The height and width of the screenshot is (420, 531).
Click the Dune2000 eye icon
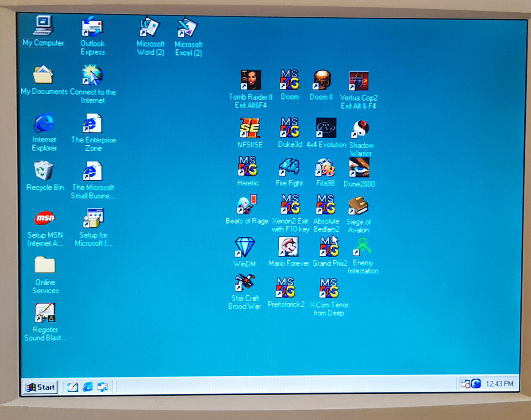359,167
